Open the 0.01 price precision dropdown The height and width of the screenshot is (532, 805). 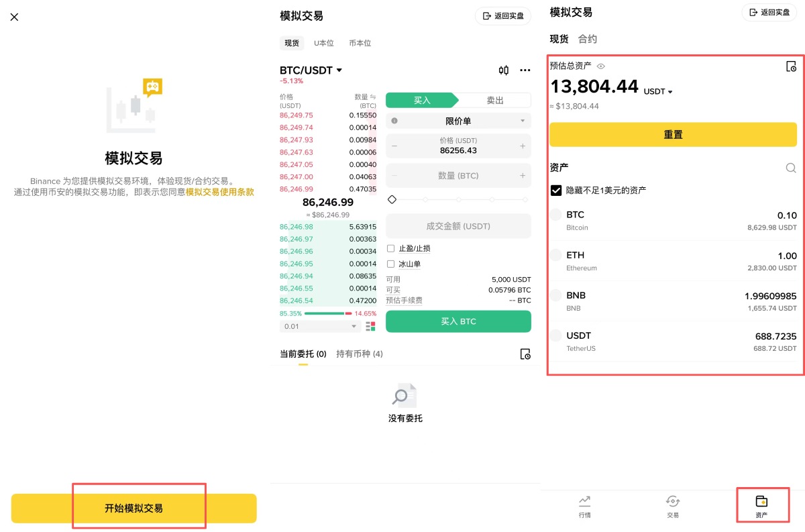(320, 326)
